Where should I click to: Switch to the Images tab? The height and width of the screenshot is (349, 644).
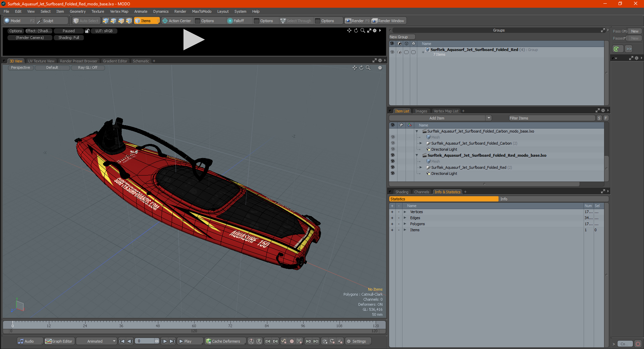(x=421, y=111)
